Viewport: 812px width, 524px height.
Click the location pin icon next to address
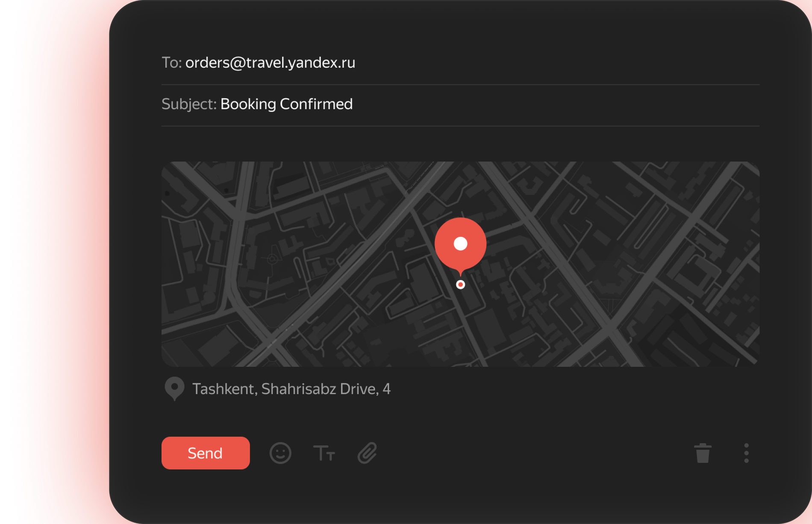coord(174,388)
